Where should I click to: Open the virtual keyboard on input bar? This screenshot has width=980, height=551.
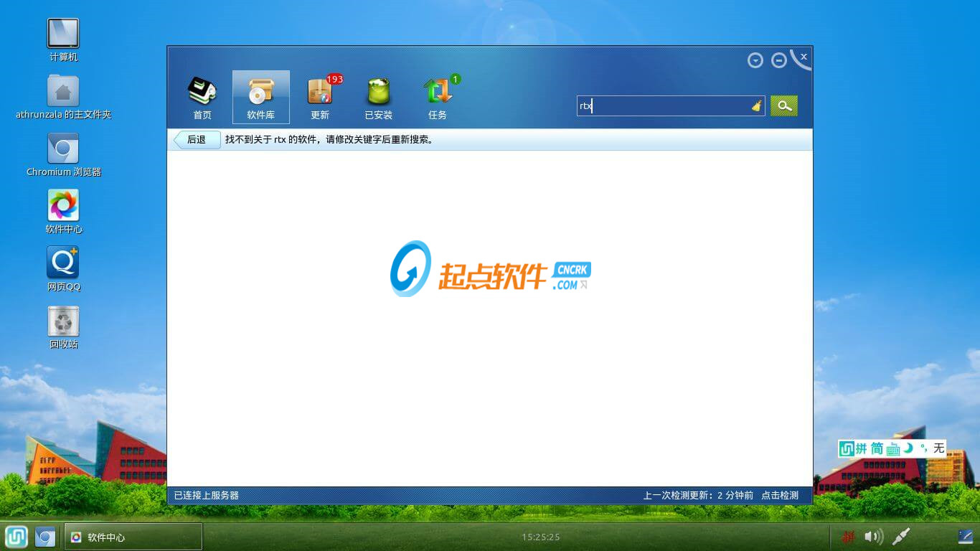point(893,449)
